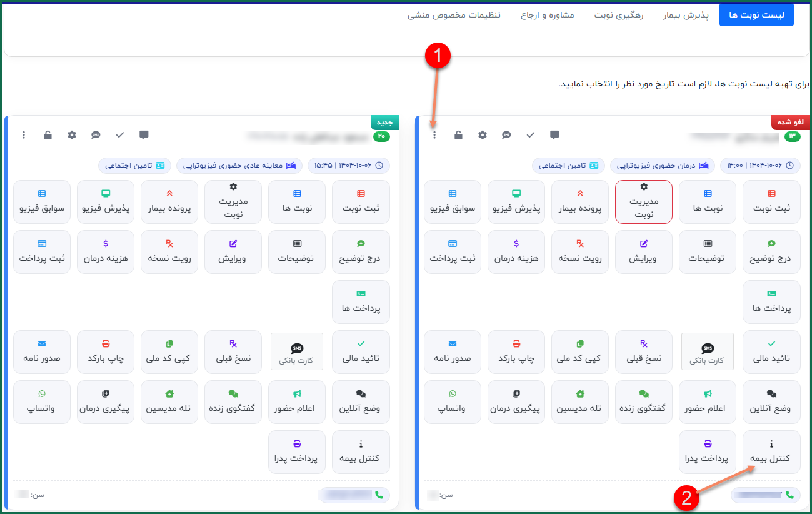
Task: Open three-dots menu on the new appointment card
Action: point(24,135)
